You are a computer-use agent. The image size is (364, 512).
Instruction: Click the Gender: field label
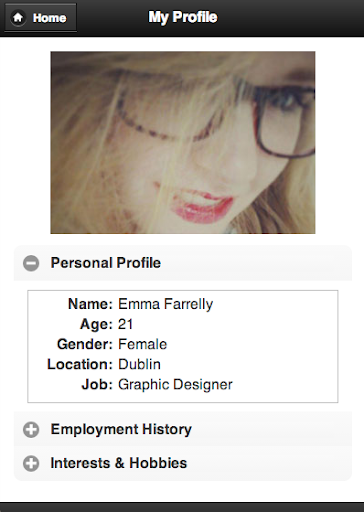[85, 344]
